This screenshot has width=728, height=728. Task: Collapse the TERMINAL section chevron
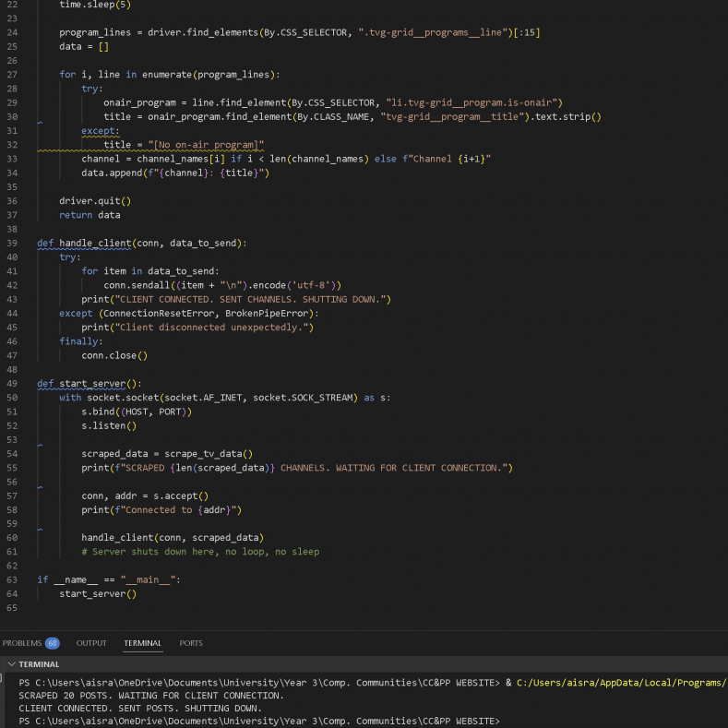[x=12, y=664]
